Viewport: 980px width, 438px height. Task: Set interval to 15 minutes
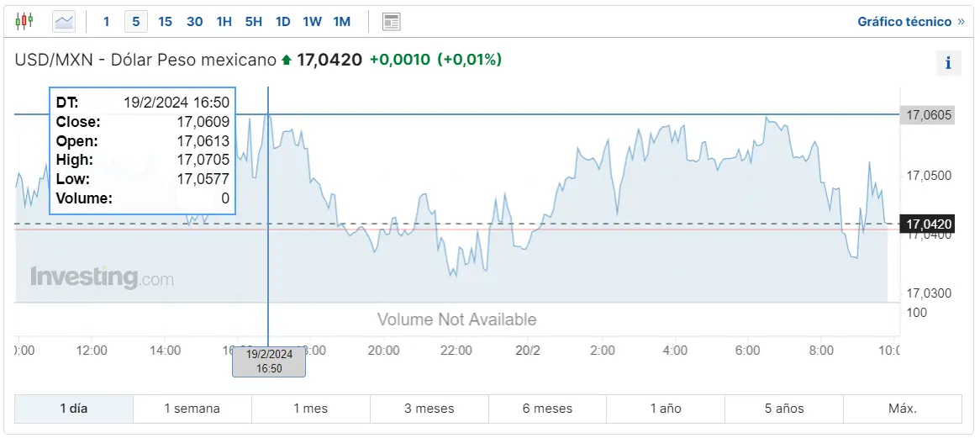[x=165, y=22]
